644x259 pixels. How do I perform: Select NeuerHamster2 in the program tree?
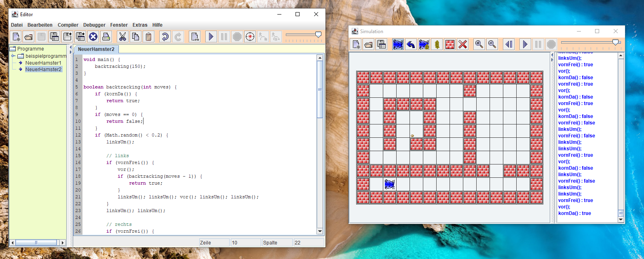43,69
